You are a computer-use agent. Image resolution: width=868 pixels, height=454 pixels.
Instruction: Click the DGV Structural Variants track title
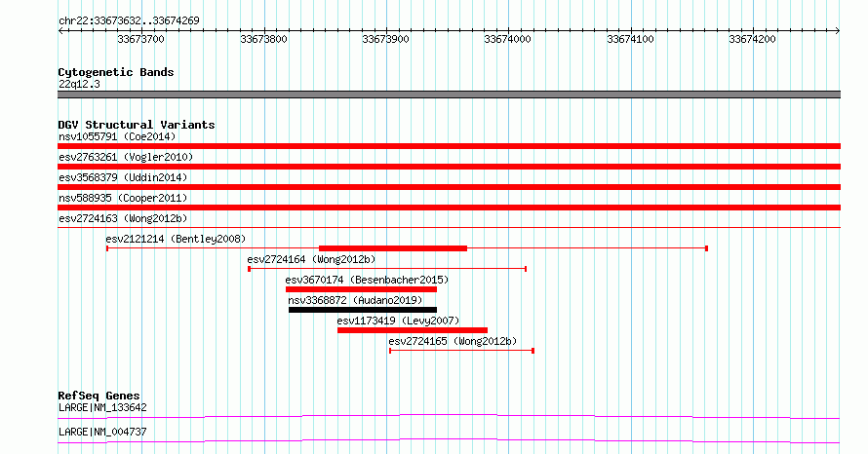137,125
